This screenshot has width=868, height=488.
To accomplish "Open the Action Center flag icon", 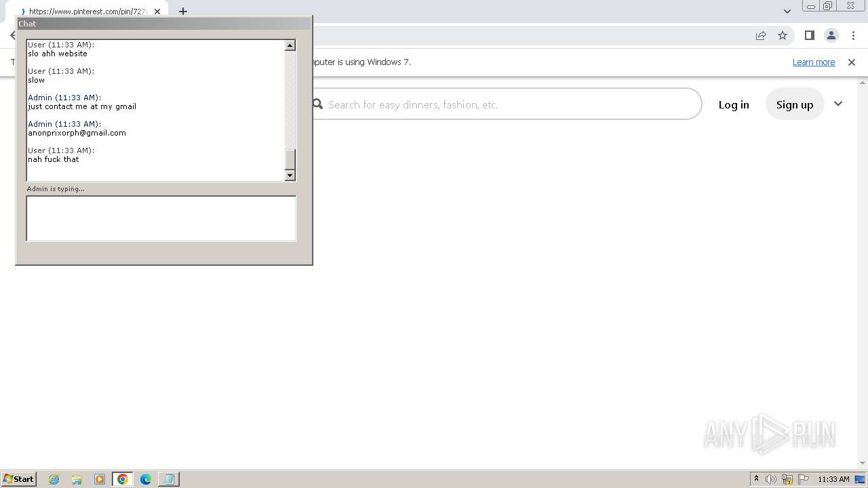I will tap(804, 479).
